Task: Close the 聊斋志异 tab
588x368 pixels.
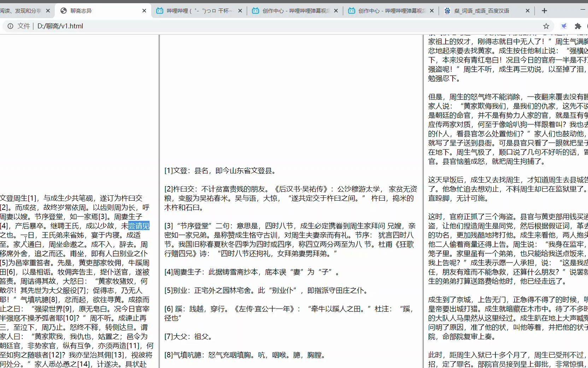Action: (x=144, y=11)
